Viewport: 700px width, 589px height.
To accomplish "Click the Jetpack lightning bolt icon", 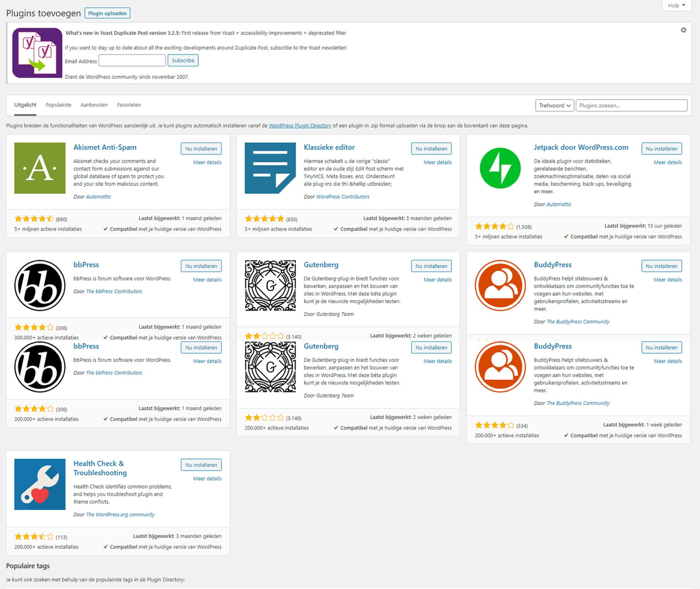I will point(500,168).
